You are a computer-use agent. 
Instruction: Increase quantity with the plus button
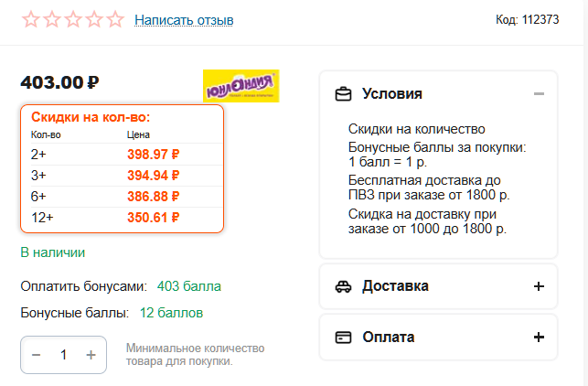pyautogui.click(x=91, y=355)
